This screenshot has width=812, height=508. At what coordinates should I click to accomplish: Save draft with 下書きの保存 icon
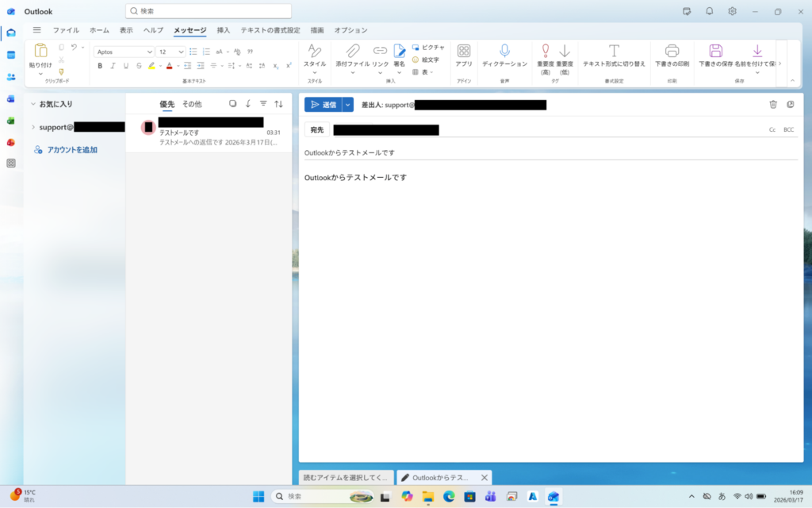[x=715, y=51]
